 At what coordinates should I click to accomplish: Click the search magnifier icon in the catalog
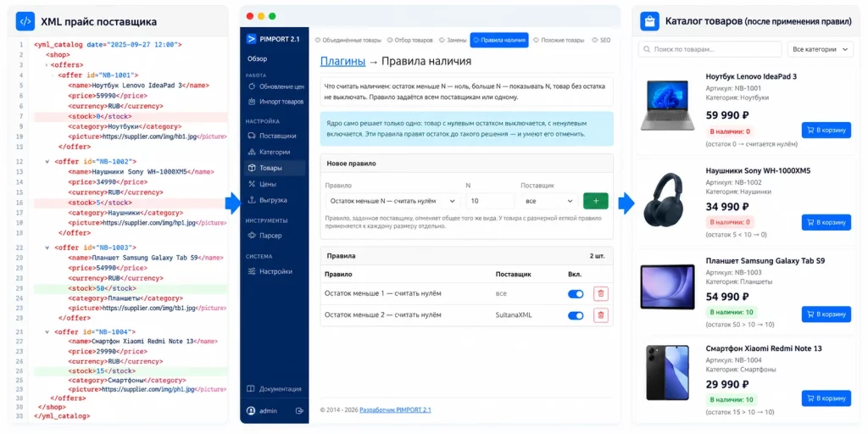tap(647, 49)
